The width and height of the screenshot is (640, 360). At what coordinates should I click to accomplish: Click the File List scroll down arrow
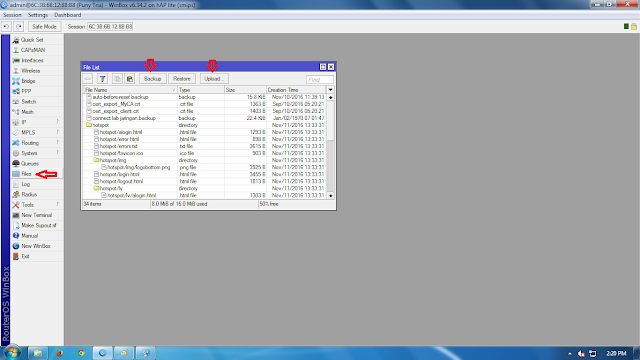(x=331, y=196)
